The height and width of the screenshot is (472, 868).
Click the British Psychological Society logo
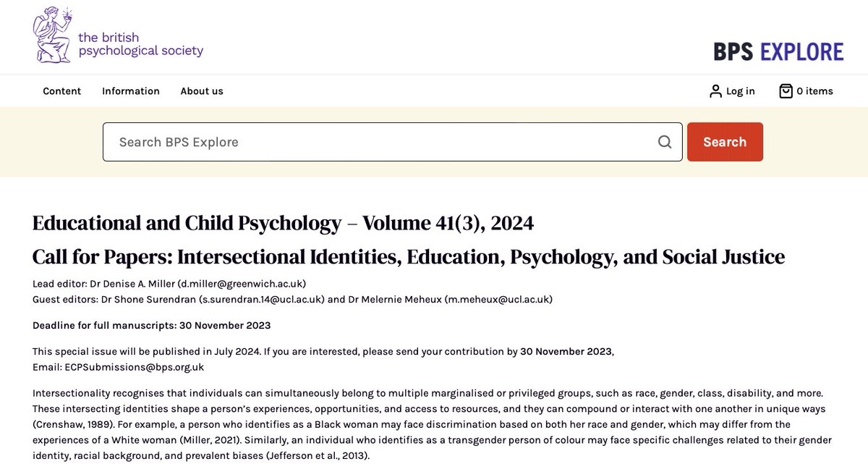point(118,33)
